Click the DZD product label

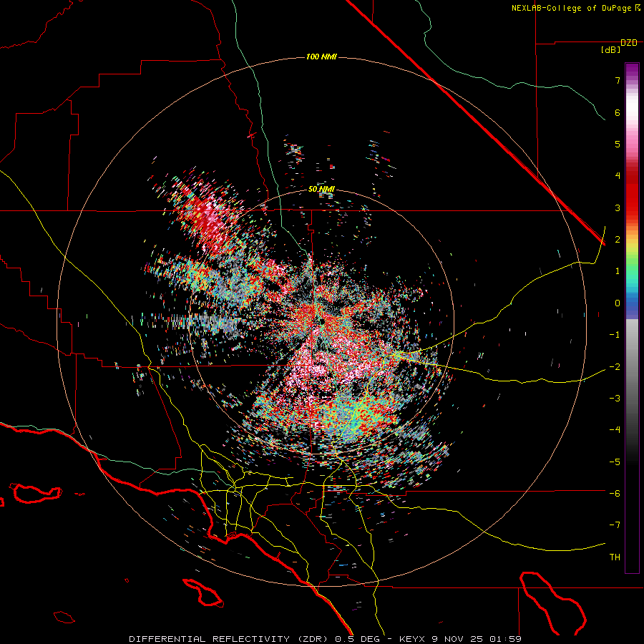click(629, 43)
